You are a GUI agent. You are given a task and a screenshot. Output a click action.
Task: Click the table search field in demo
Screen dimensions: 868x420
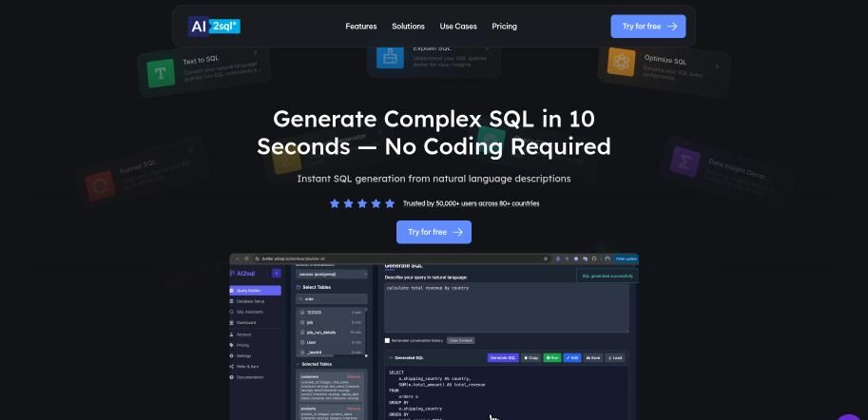tap(332, 298)
